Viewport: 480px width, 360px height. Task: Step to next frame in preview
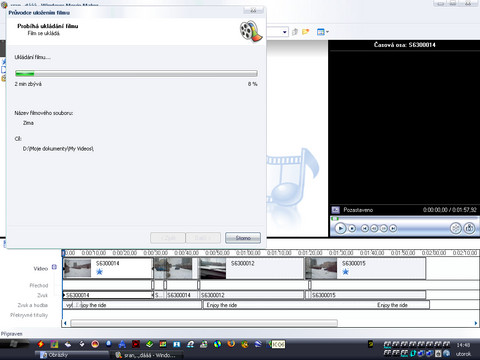click(384, 228)
